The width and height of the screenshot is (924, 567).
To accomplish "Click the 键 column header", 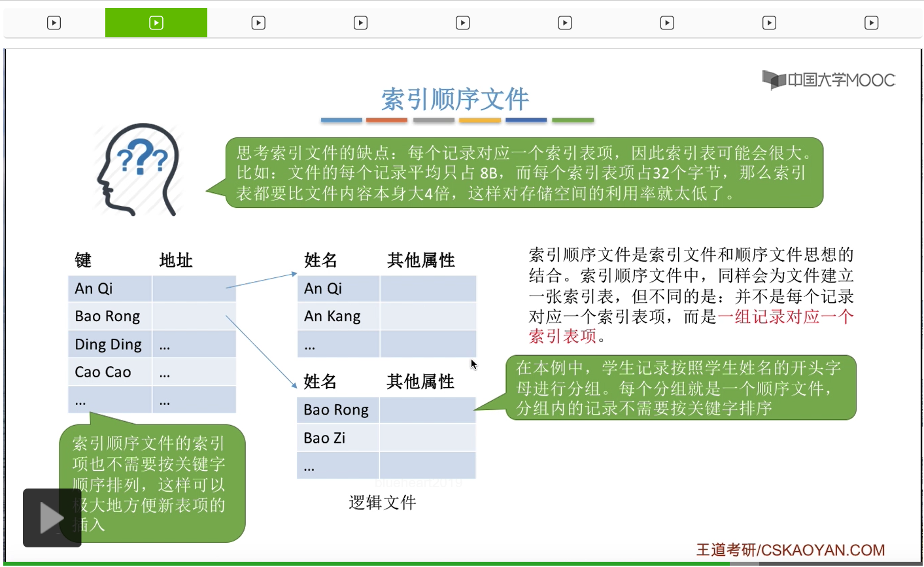I will click(x=83, y=260).
